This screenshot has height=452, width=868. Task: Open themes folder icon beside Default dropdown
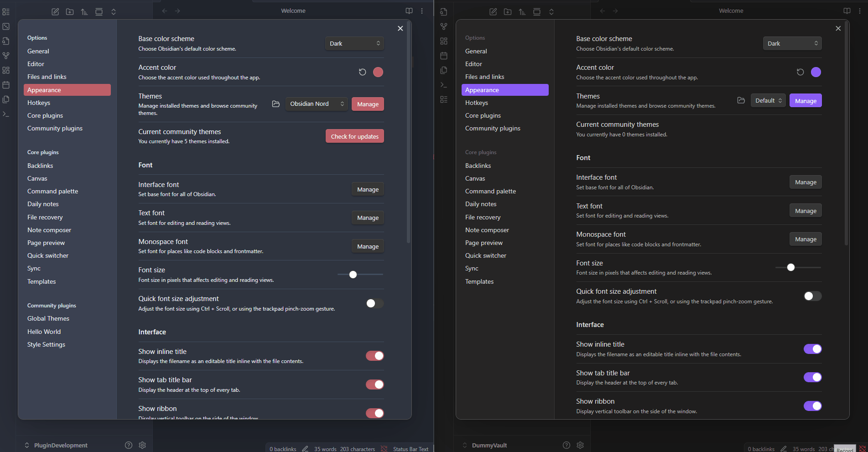click(x=741, y=100)
